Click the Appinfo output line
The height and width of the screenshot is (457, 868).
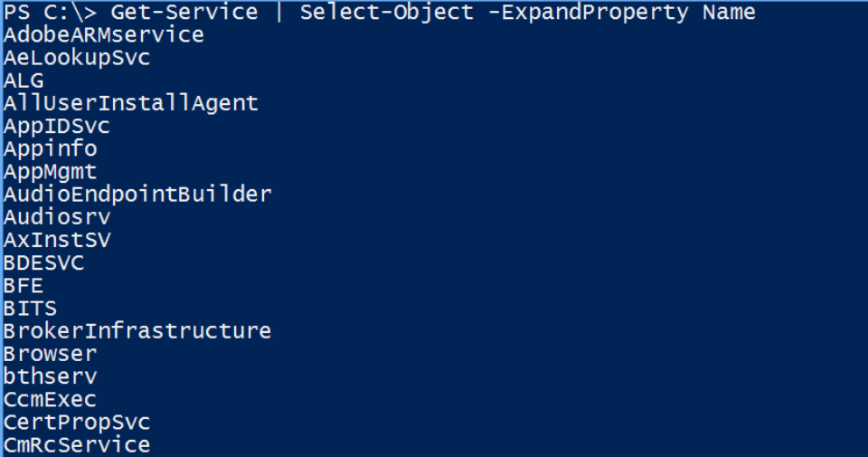coord(51,148)
